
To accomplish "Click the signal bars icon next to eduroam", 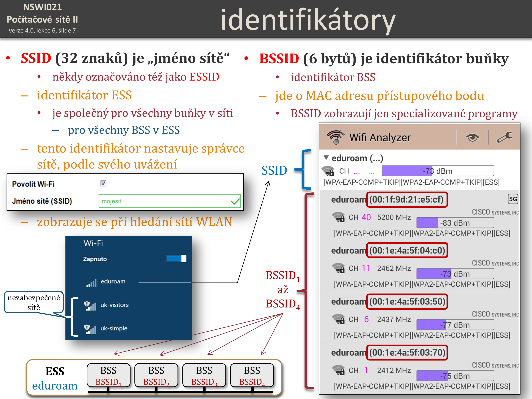I will coord(91,283).
